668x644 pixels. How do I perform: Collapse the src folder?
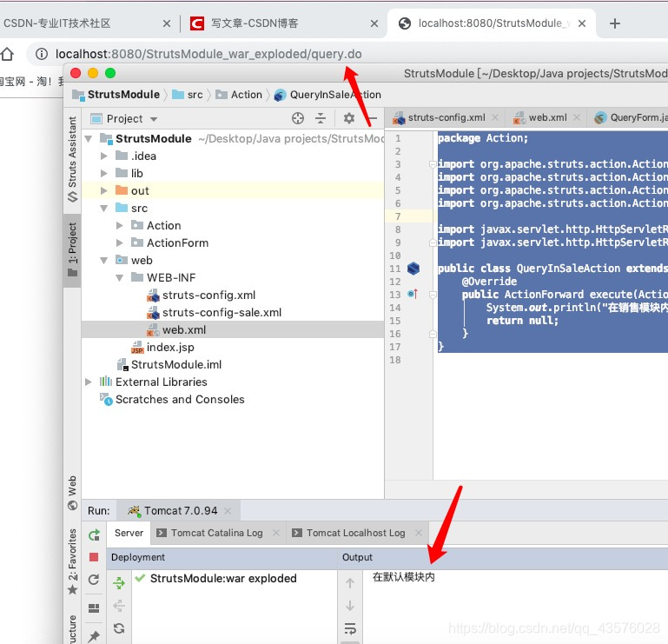point(104,209)
